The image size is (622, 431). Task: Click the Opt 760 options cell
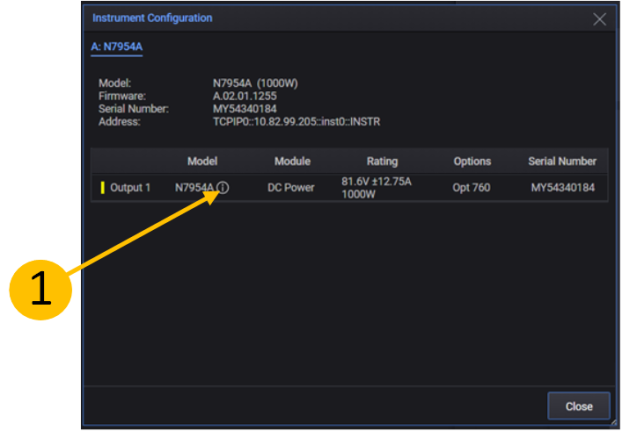pos(471,188)
